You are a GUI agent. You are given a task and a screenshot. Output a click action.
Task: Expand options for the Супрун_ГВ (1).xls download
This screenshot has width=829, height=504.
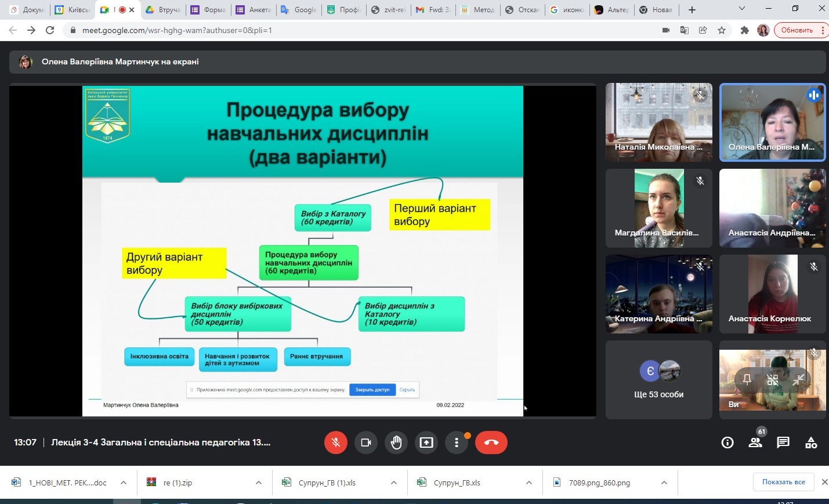pyautogui.click(x=394, y=483)
